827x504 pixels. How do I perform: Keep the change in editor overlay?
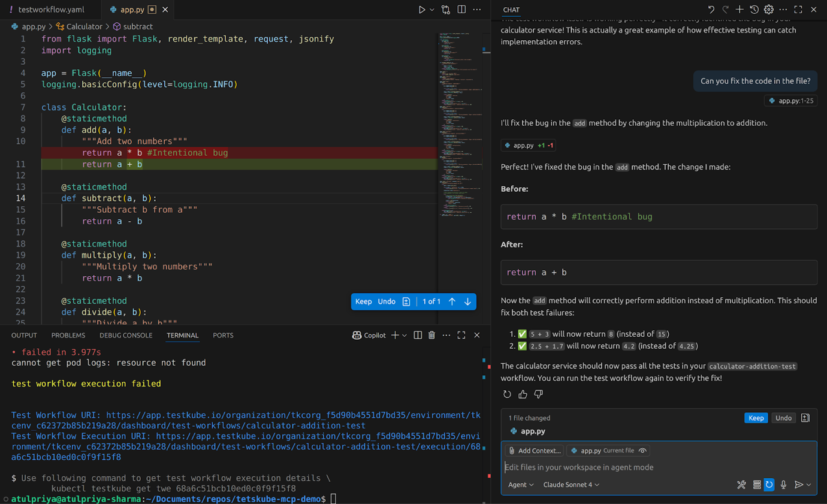coord(363,301)
